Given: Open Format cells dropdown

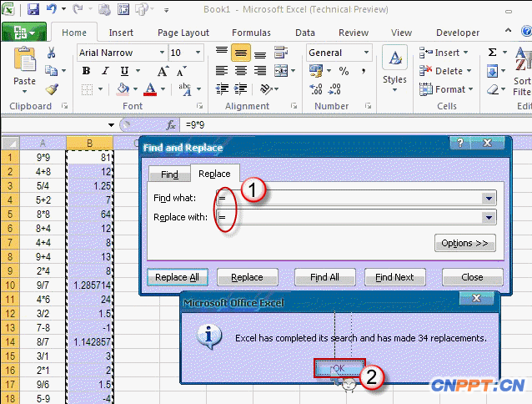Looking at the screenshot, I should pyautogui.click(x=446, y=89).
